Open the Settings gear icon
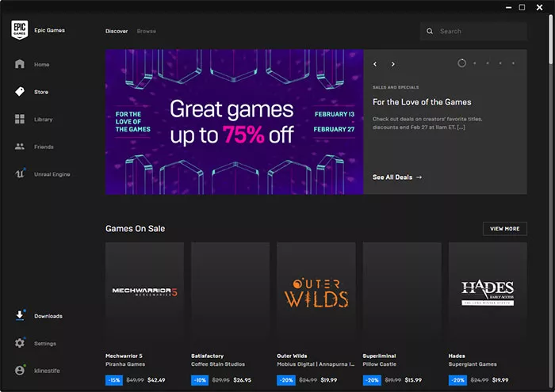 [x=20, y=344]
